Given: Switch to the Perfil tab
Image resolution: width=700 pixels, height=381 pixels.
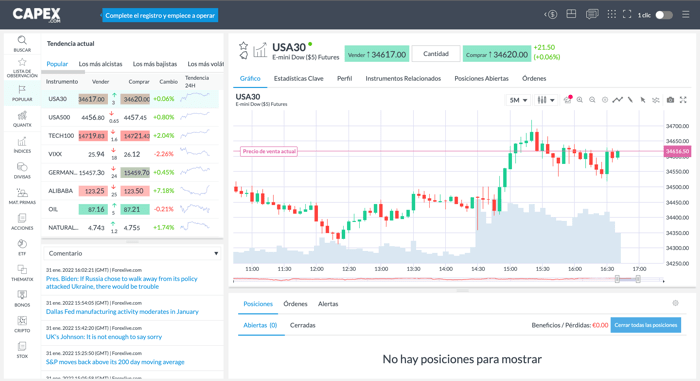Looking at the screenshot, I should tap(344, 79).
